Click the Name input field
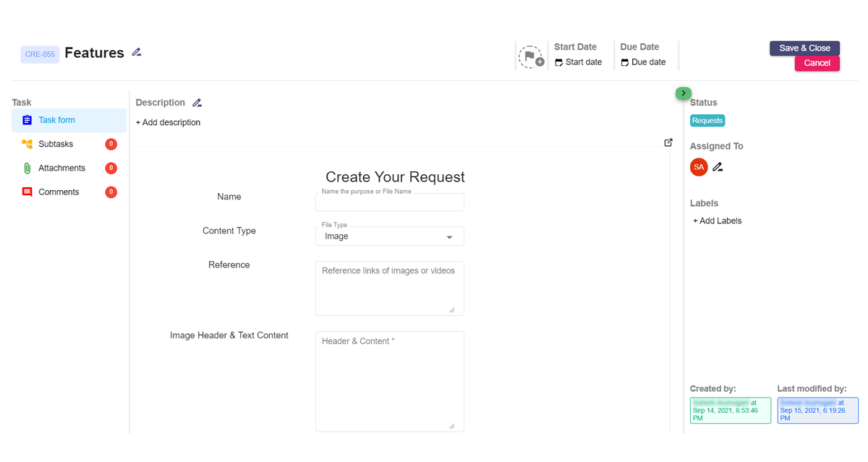 [389, 202]
